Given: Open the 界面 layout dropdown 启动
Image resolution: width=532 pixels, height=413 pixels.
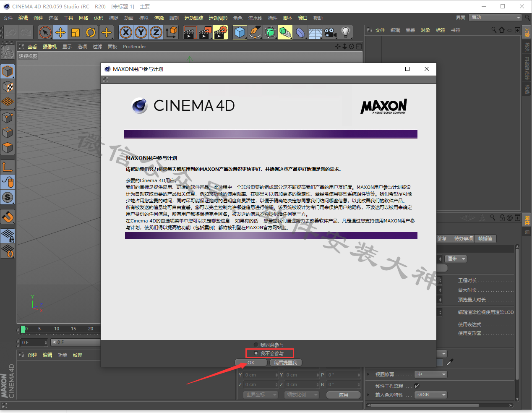Looking at the screenshot, I should tap(495, 18).
